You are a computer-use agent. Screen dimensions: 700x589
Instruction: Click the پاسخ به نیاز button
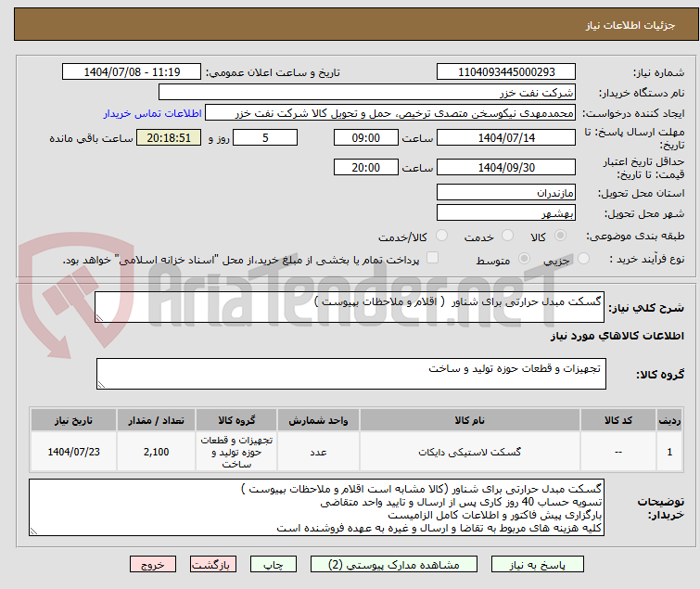tap(538, 565)
